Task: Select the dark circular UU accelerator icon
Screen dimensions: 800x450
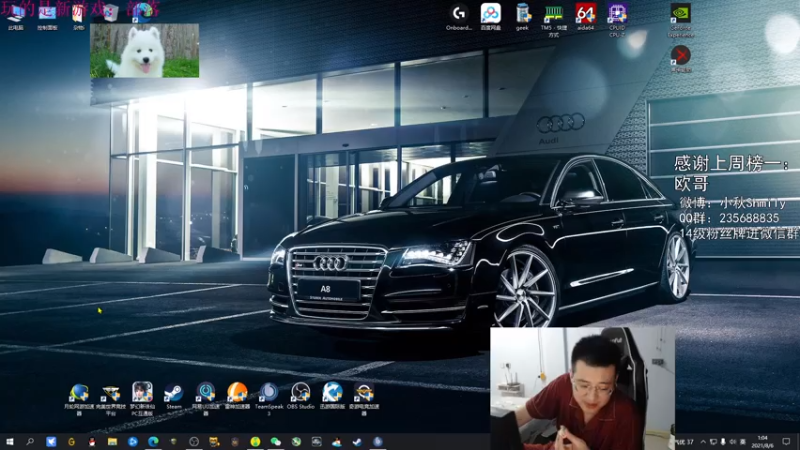Action: coord(206,397)
